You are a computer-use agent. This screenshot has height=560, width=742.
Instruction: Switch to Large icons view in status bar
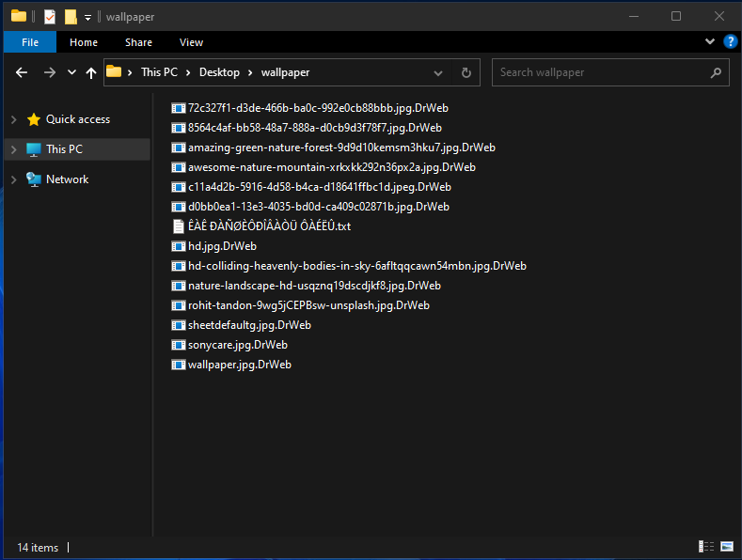pyautogui.click(x=727, y=547)
